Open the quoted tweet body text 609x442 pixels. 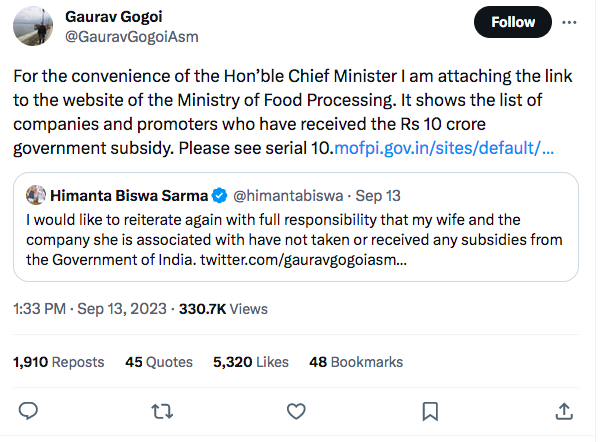(x=300, y=239)
